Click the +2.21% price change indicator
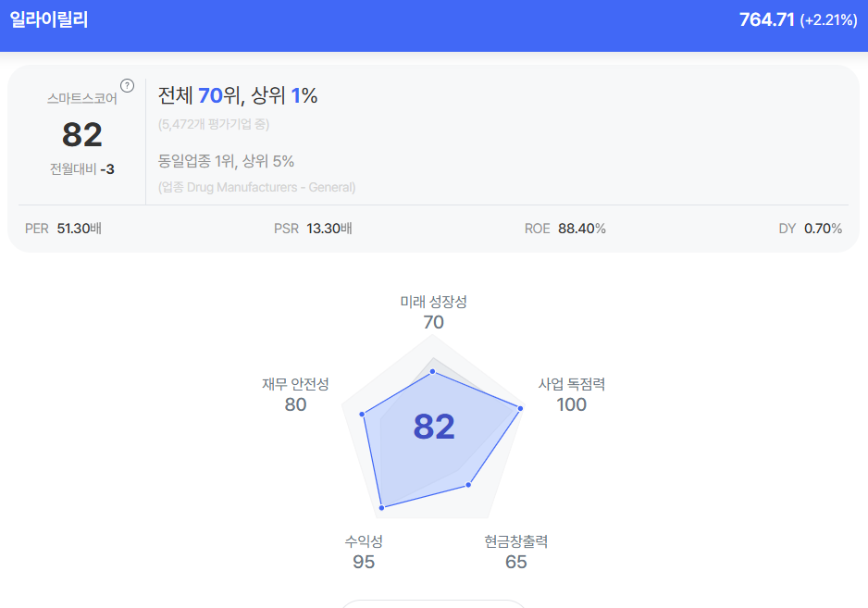This screenshot has height=608, width=868. pyautogui.click(x=828, y=20)
